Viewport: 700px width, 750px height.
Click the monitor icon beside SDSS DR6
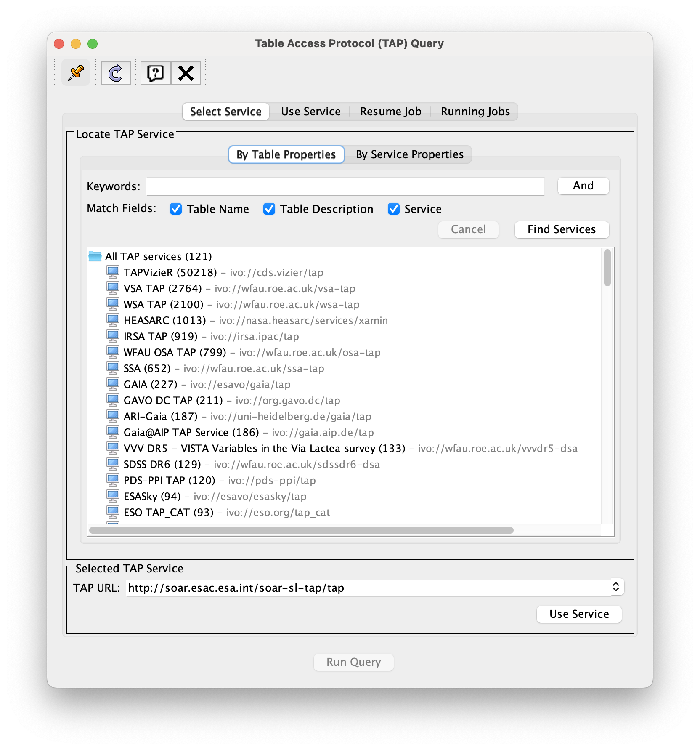tap(113, 464)
